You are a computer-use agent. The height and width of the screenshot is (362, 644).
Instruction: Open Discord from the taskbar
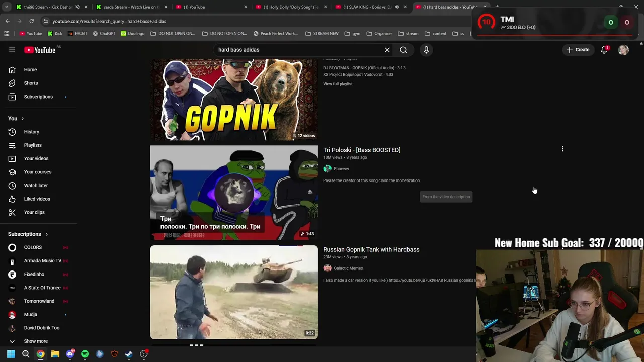coord(70,354)
